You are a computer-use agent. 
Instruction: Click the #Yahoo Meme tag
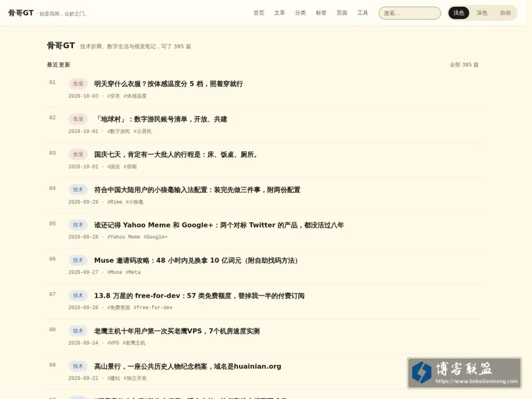point(124,237)
